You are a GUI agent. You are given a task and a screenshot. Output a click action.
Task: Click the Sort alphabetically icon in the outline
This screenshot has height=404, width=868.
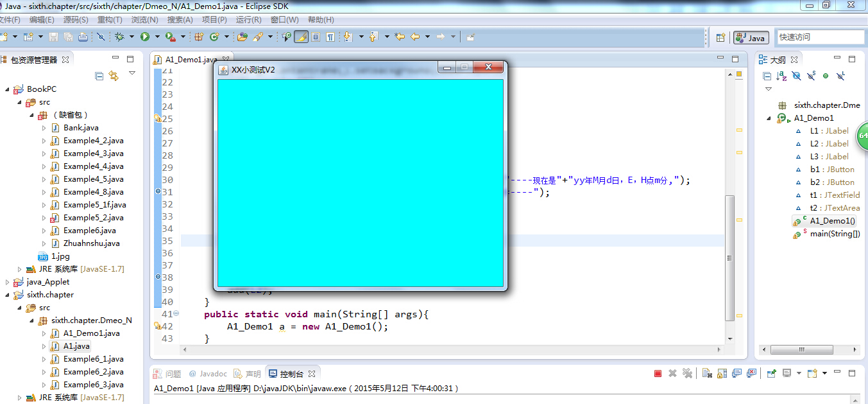(781, 76)
